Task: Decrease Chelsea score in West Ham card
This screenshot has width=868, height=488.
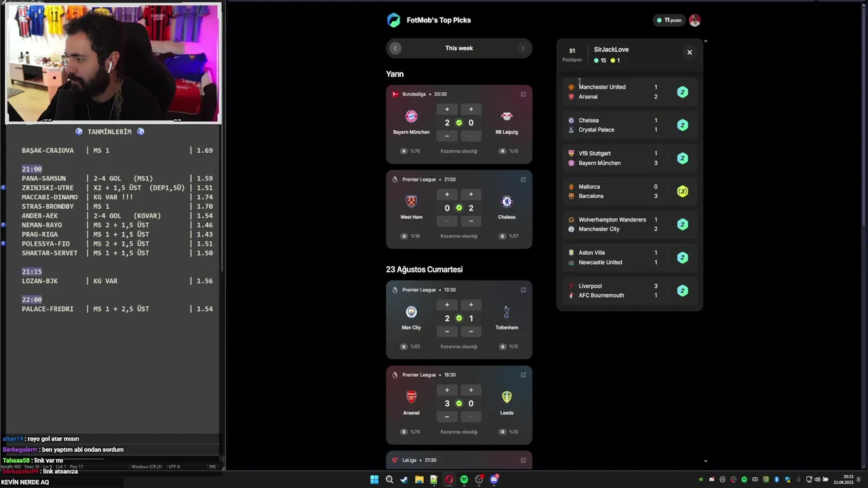Action: click(x=471, y=221)
